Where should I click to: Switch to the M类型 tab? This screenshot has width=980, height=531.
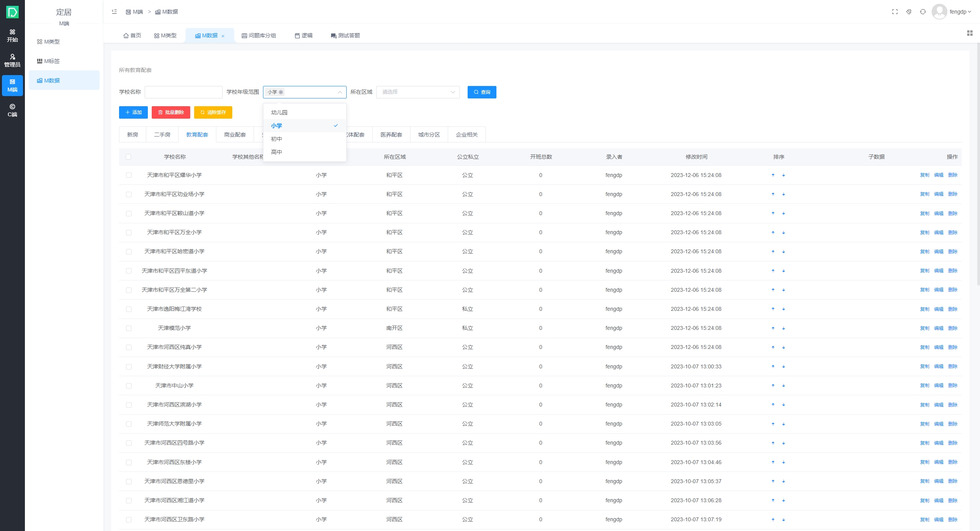click(165, 35)
